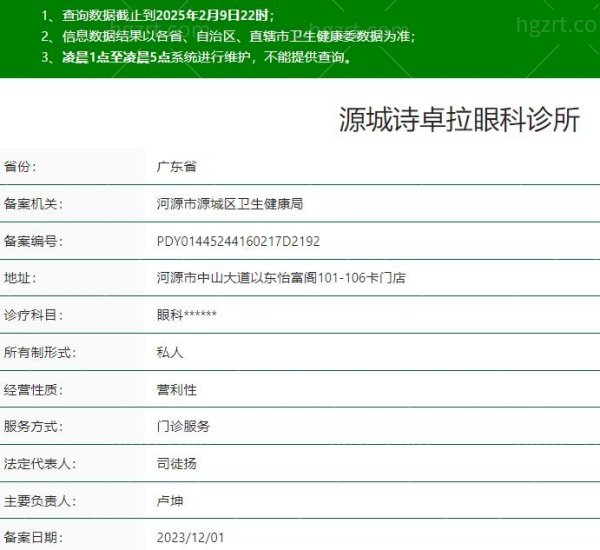Select the principal's name 卢坤

(x=170, y=501)
